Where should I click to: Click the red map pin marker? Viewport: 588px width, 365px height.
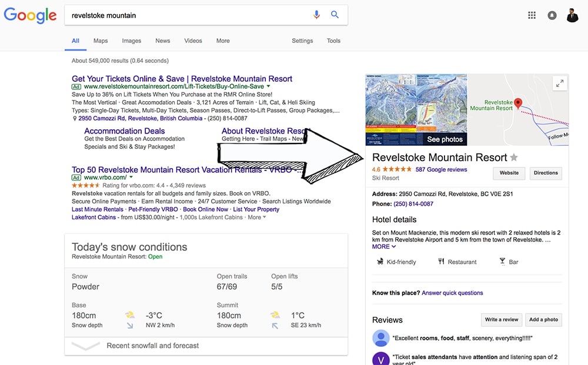point(518,103)
